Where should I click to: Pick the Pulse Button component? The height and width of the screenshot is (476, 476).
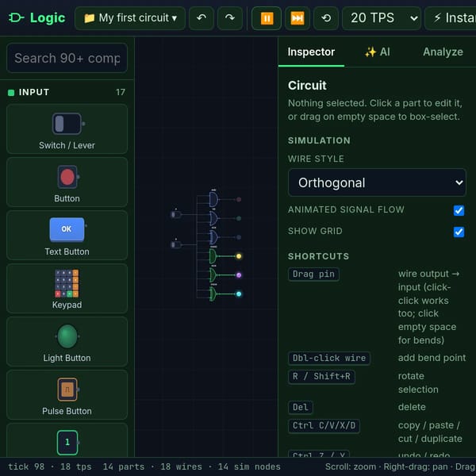(x=67, y=394)
